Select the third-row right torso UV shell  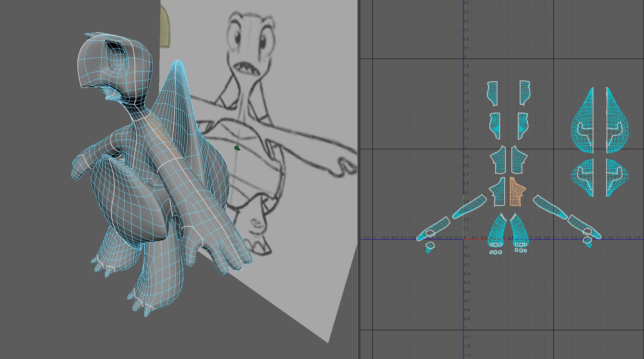(x=519, y=159)
